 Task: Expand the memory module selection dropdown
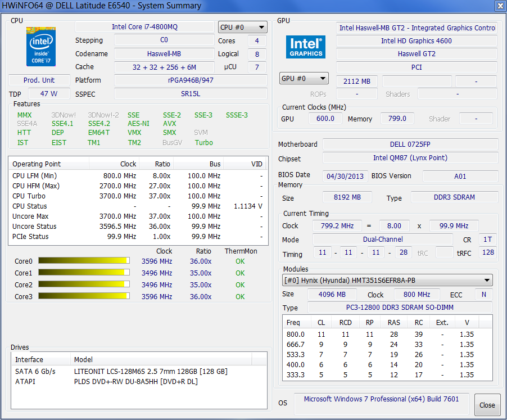point(387,281)
